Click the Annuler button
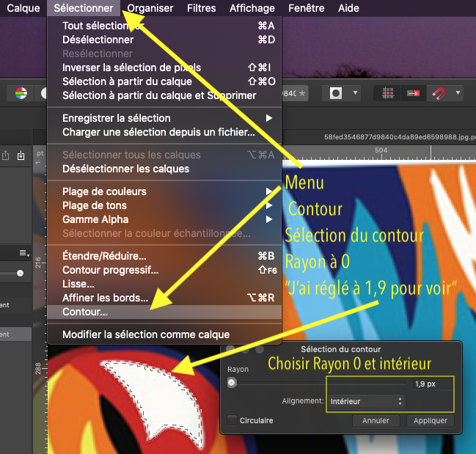The image size is (476, 454). tap(376, 420)
